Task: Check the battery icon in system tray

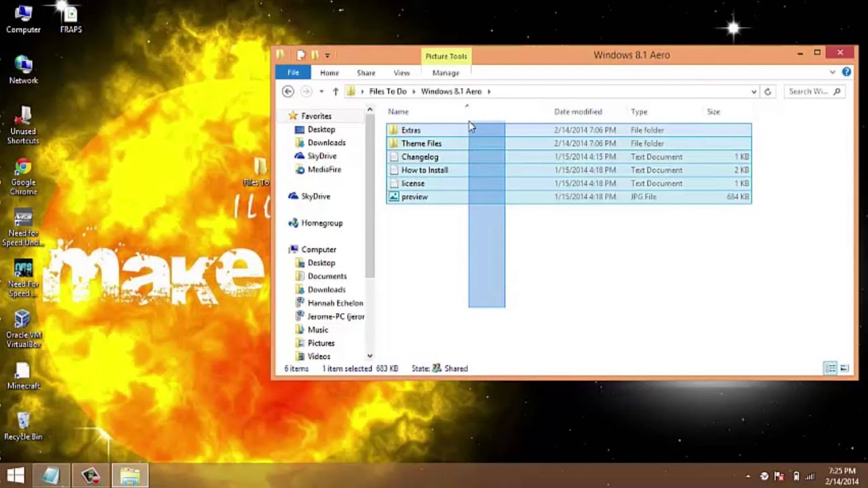Action: [x=796, y=476]
